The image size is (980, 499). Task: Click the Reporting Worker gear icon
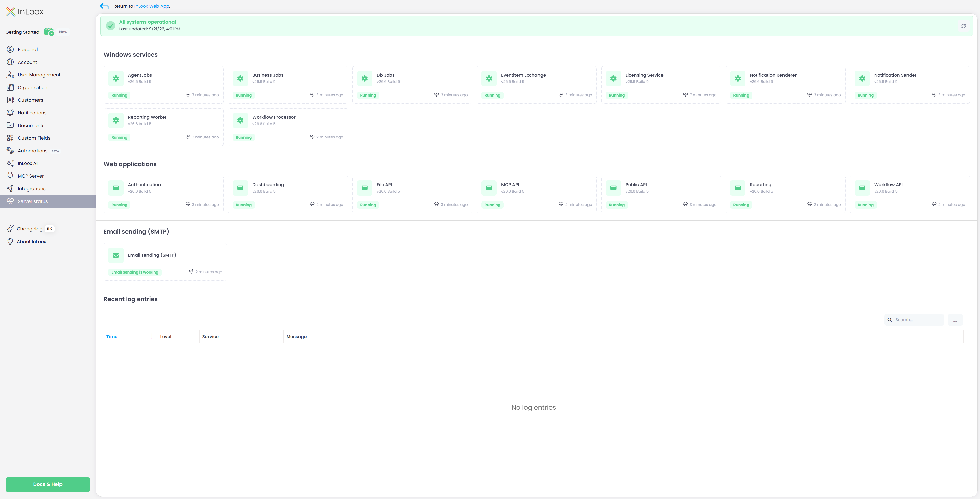[x=116, y=120]
